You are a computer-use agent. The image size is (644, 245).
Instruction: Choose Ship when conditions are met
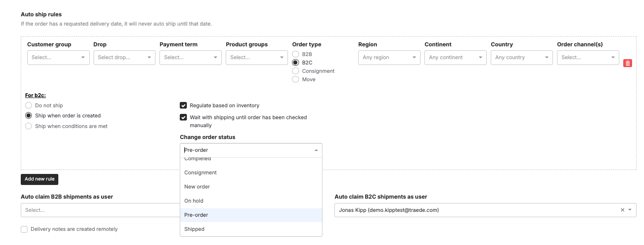[x=29, y=126]
